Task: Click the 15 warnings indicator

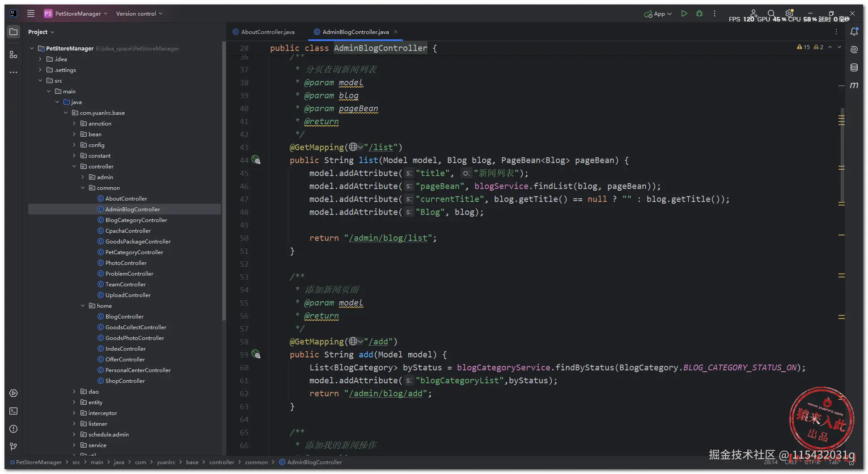Action: (x=804, y=47)
